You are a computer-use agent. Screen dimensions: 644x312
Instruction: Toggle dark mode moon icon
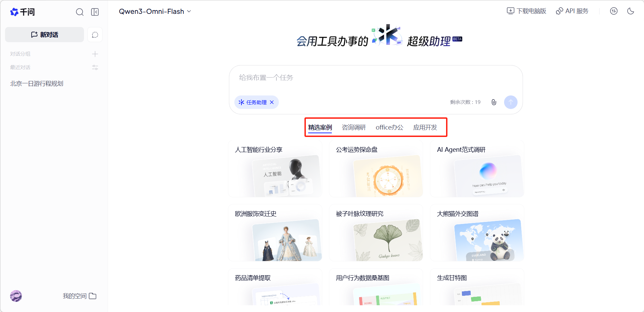click(631, 11)
